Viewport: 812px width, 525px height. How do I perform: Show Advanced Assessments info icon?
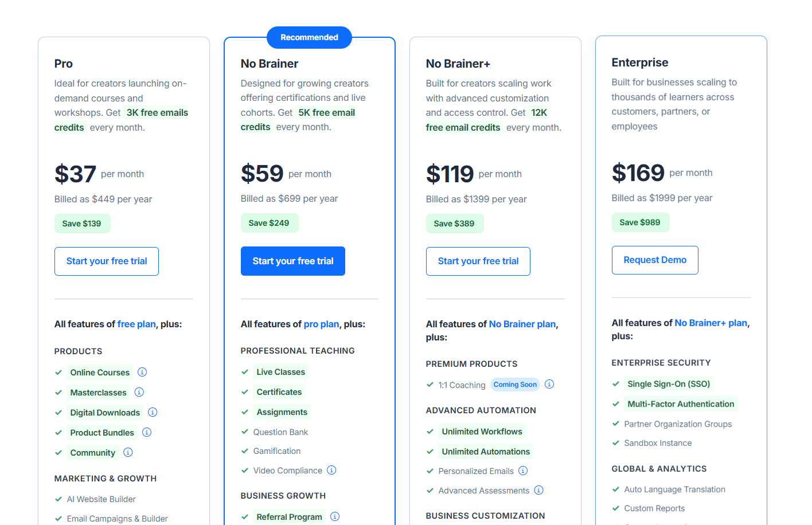pyautogui.click(x=538, y=490)
